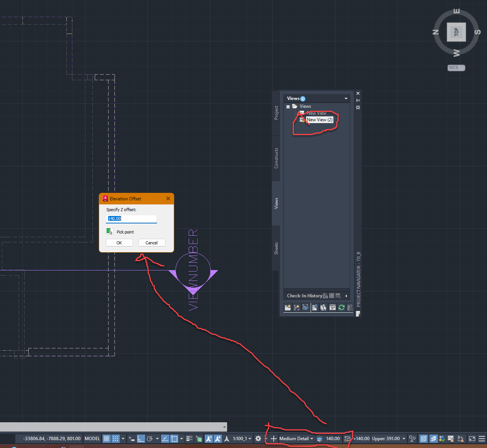Click the new view drawing icon with star
The image size is (487, 448).
click(296, 307)
